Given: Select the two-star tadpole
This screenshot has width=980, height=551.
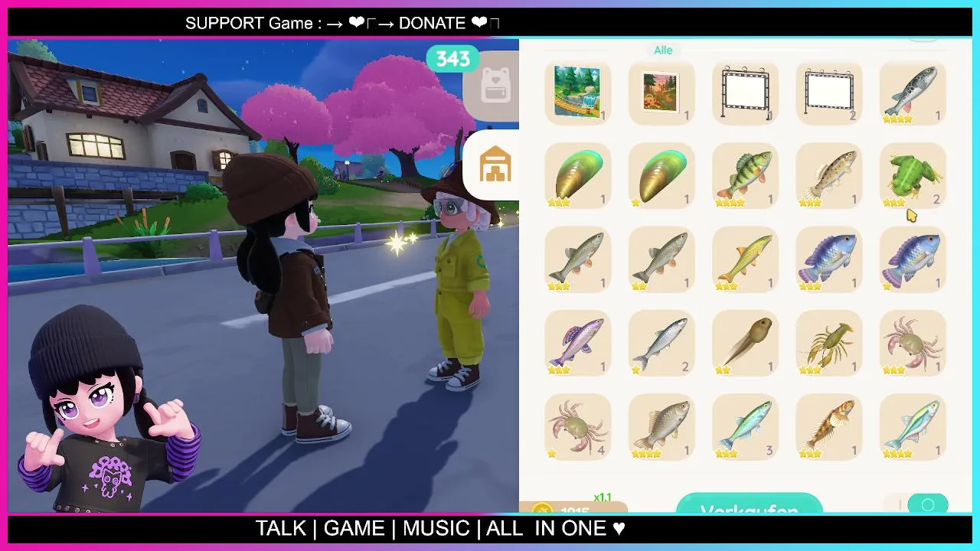Looking at the screenshot, I should 746,344.
